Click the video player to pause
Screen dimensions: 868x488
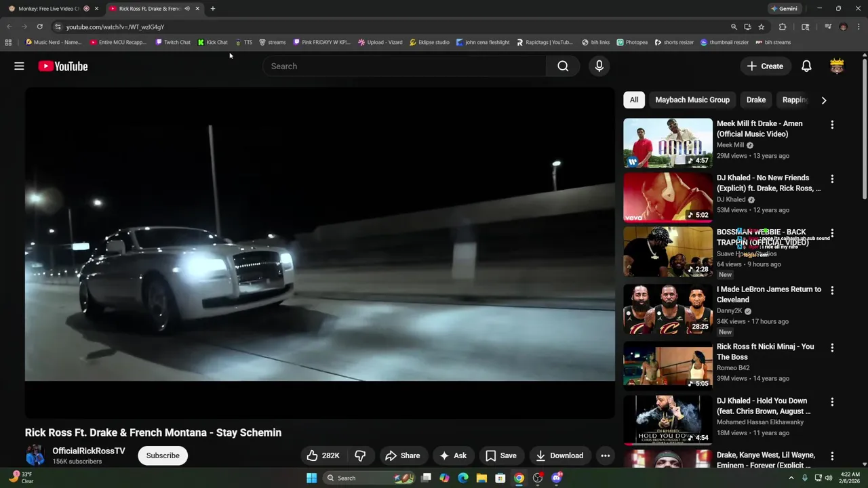pyautogui.click(x=320, y=253)
